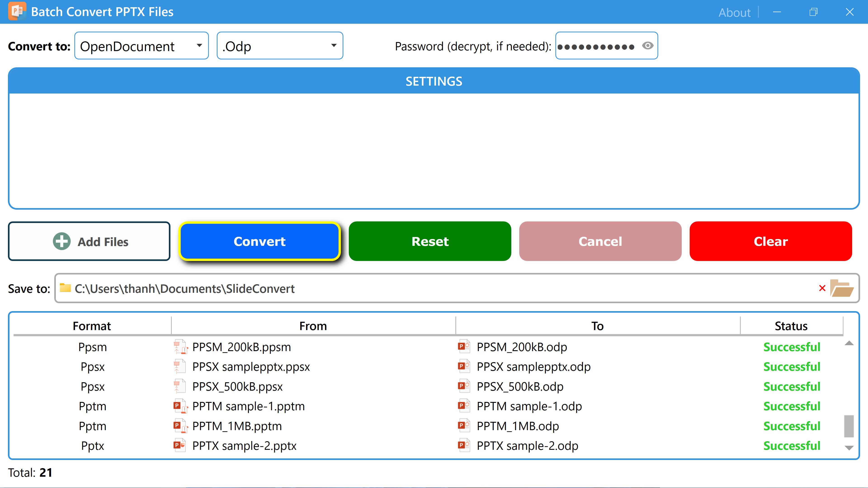This screenshot has height=488, width=868.
Task: Sort by the Format column header
Action: (92, 326)
